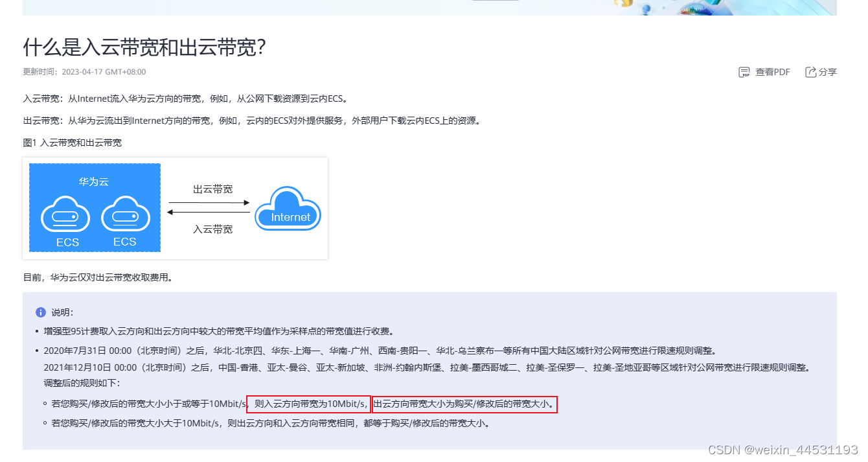Click the paragraph starting 出云带宽：从华为云流出
868x462 pixels.
pos(253,121)
